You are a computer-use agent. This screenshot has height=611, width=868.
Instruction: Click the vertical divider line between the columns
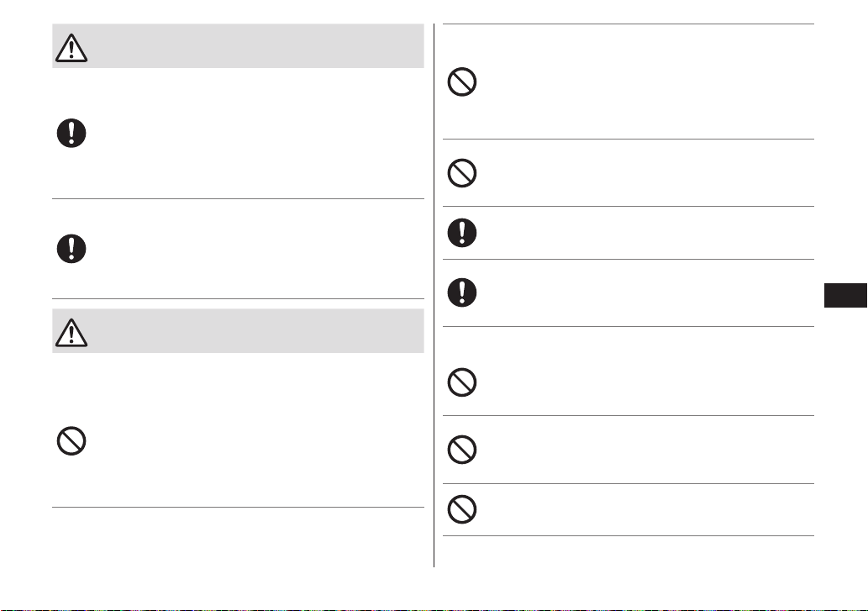coord(434,296)
